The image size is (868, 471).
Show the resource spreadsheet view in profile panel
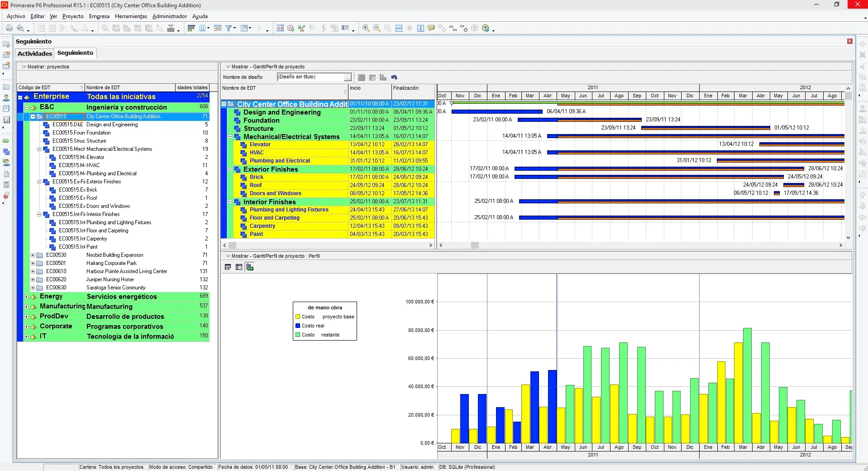(x=239, y=267)
